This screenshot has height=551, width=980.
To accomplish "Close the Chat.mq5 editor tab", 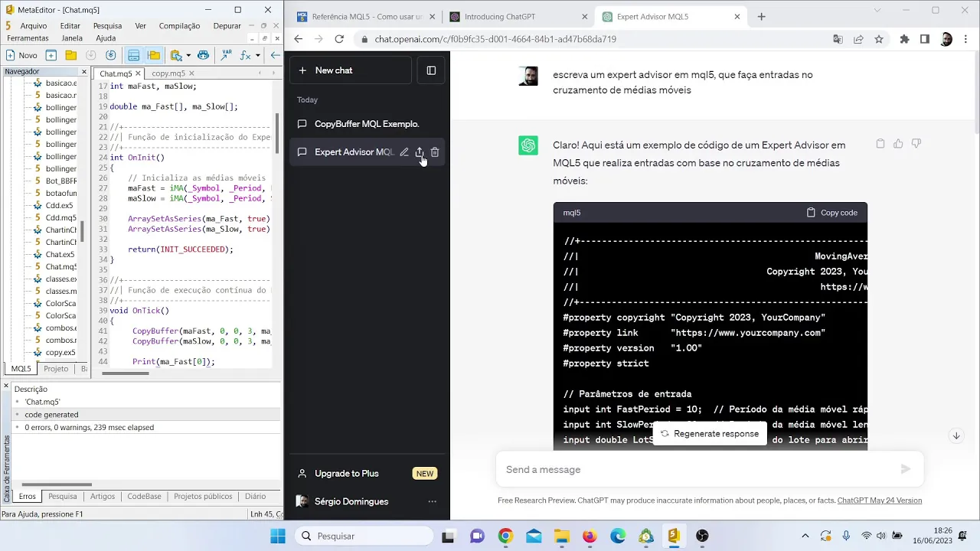I will [139, 73].
